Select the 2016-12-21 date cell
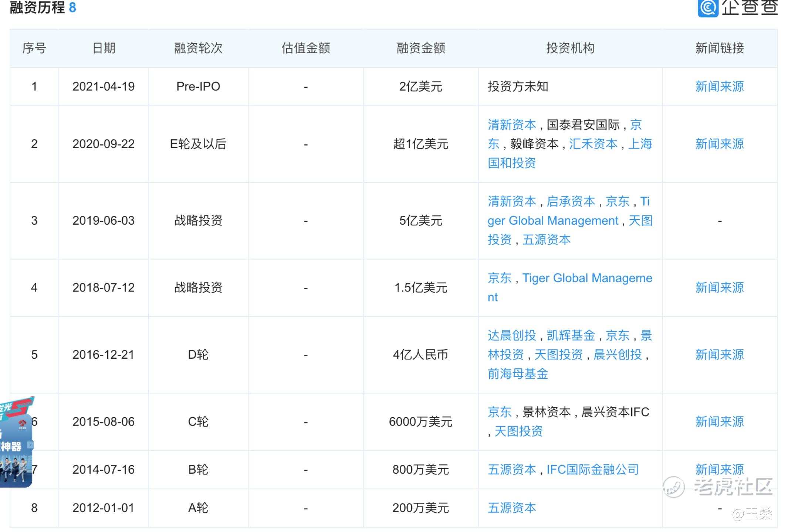The width and height of the screenshot is (788, 532). [x=104, y=355]
